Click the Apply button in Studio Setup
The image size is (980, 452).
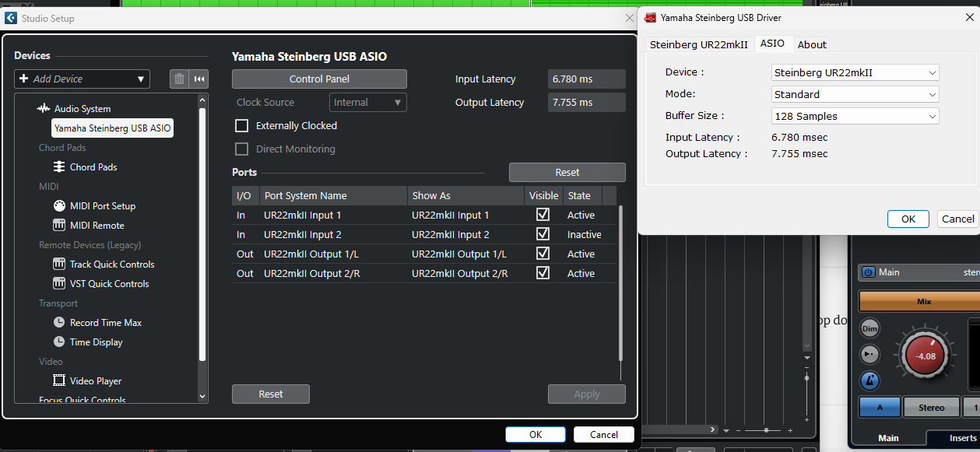pyautogui.click(x=587, y=394)
